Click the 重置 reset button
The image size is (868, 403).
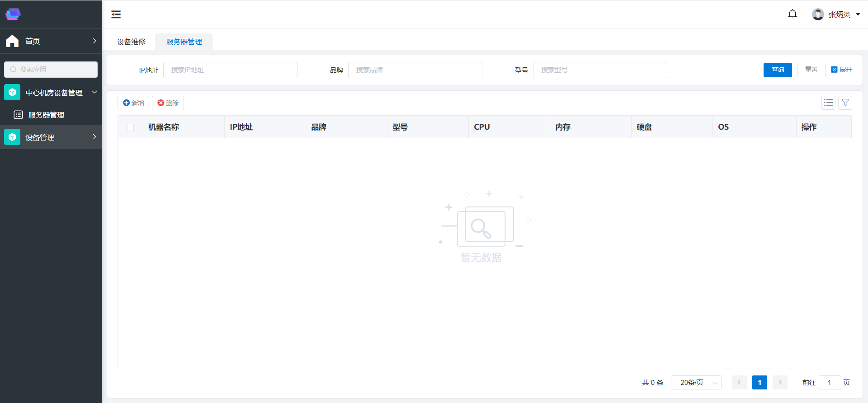tap(811, 70)
